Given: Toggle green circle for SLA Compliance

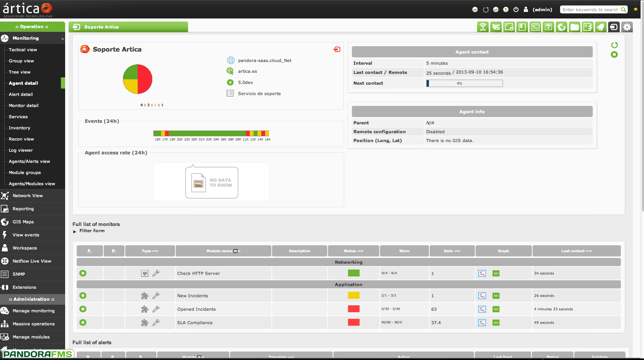Looking at the screenshot, I should (83, 323).
